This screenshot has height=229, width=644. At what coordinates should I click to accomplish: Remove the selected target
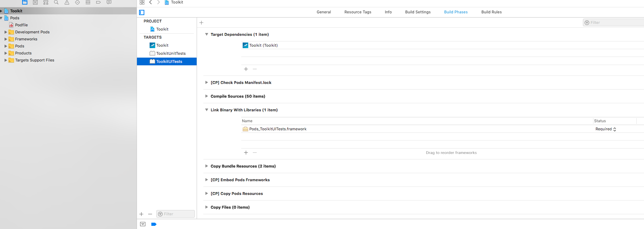150,214
